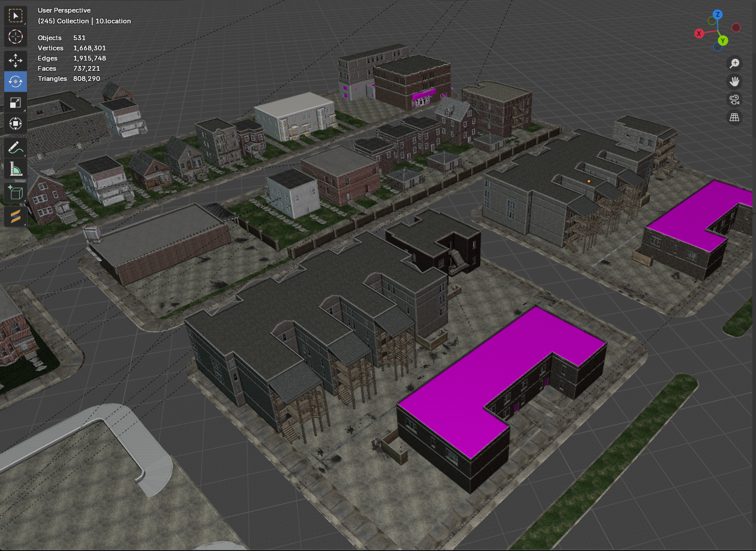
Task: Click the 'Faces' statistics label
Action: (47, 68)
